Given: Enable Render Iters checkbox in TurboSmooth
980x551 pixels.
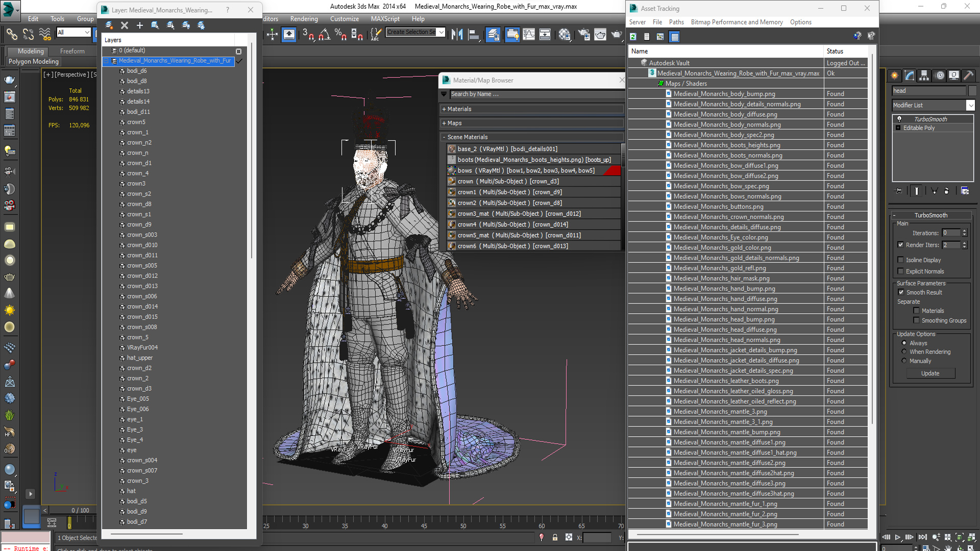Looking at the screenshot, I should click(900, 244).
